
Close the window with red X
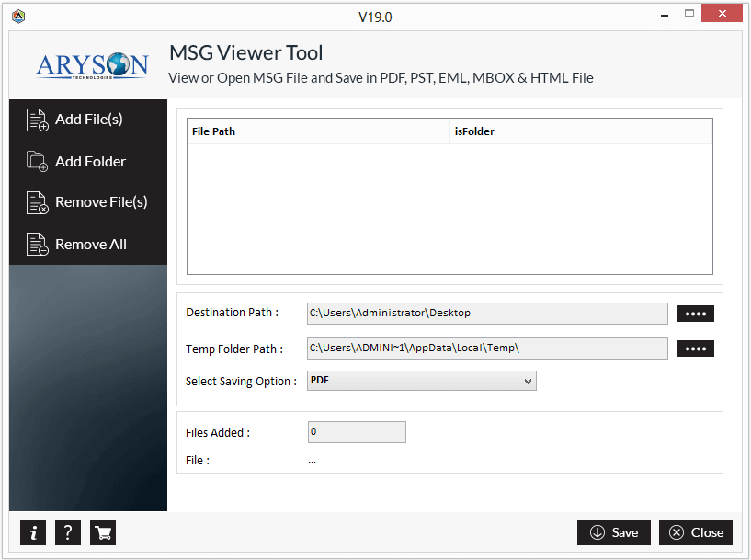pyautogui.click(x=722, y=14)
